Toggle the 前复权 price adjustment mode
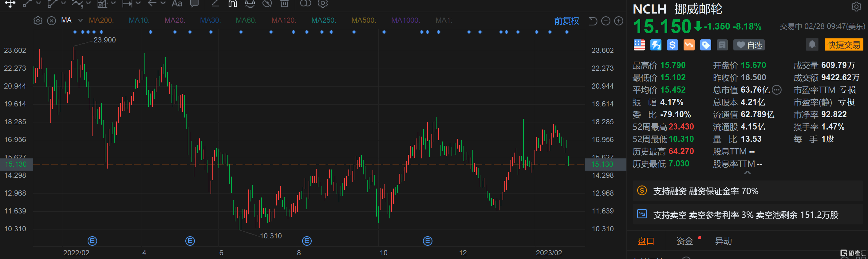The width and height of the screenshot is (868, 259). click(x=566, y=21)
